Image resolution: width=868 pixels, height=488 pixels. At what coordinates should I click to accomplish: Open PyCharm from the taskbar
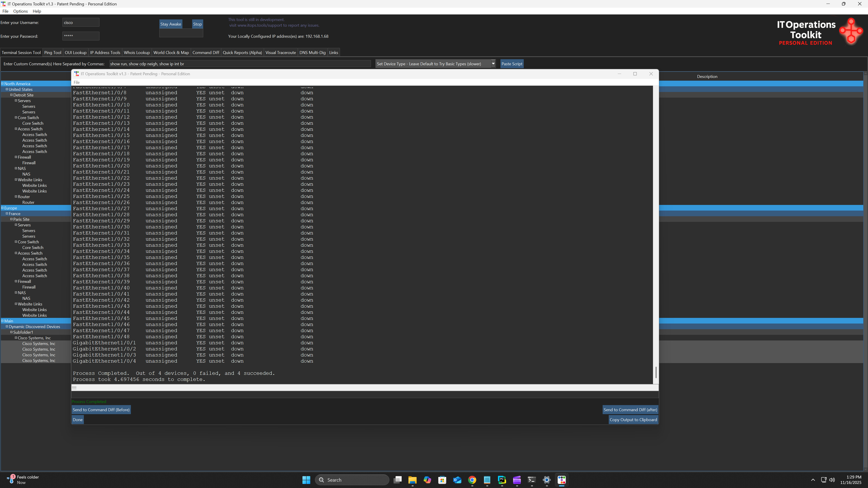pos(502,480)
